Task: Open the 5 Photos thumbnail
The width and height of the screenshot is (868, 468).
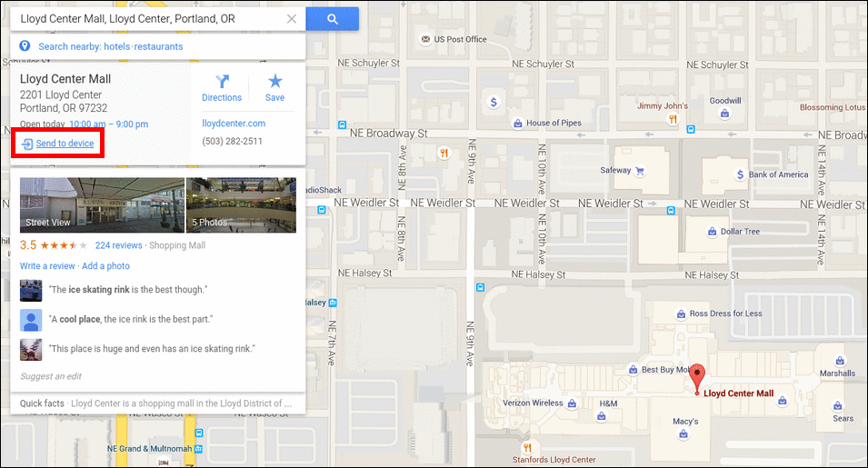Action: click(x=241, y=204)
